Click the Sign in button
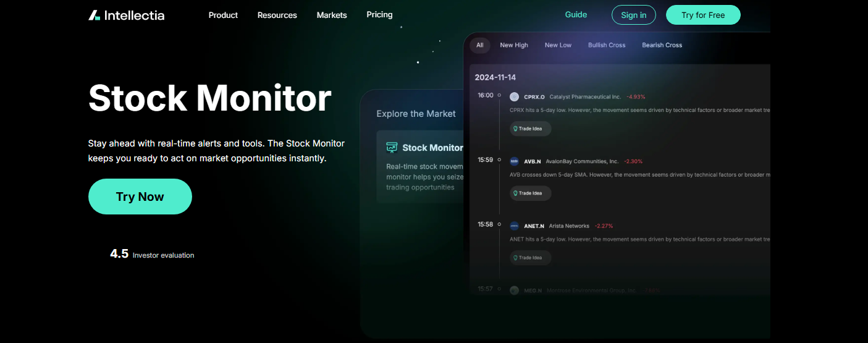This screenshot has height=343, width=868. click(633, 15)
